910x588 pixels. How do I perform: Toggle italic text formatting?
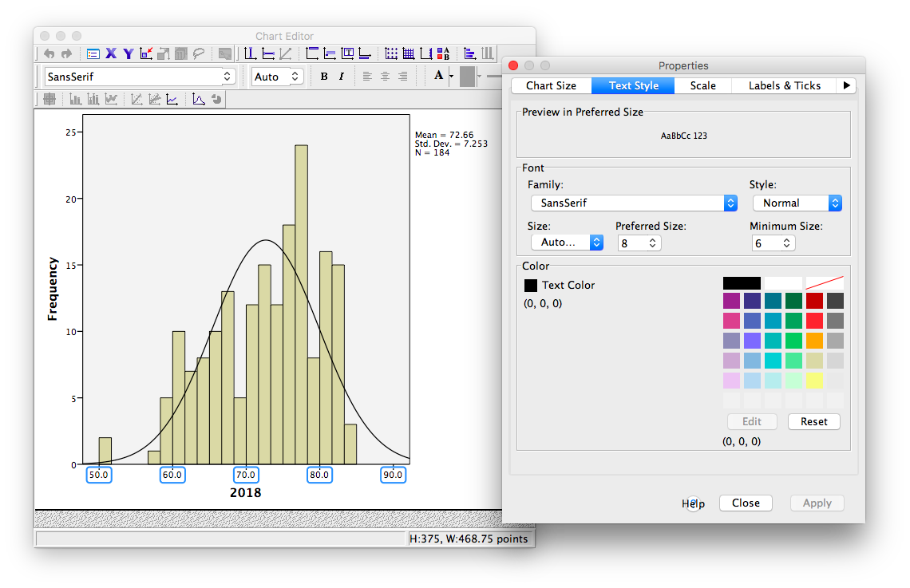pyautogui.click(x=342, y=76)
